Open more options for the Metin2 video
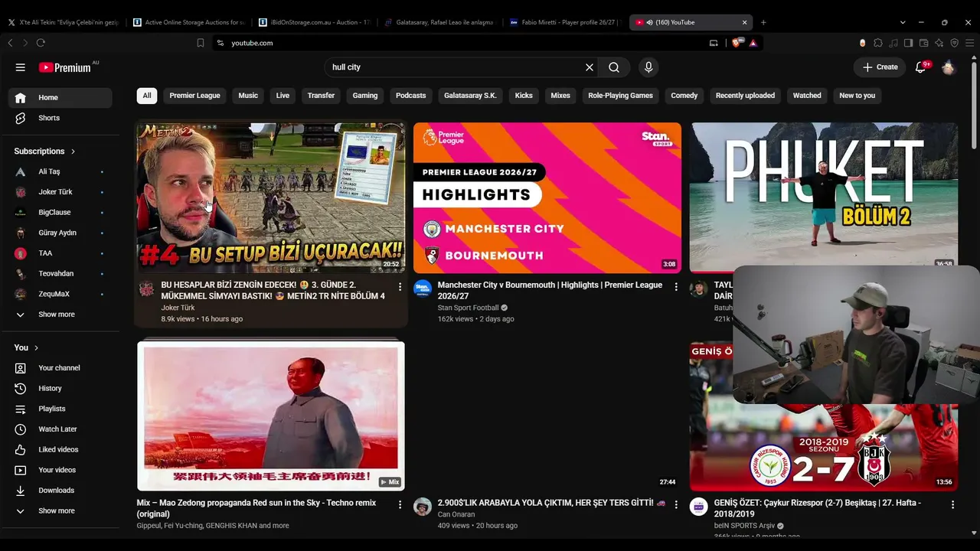980x551 pixels. tap(400, 287)
